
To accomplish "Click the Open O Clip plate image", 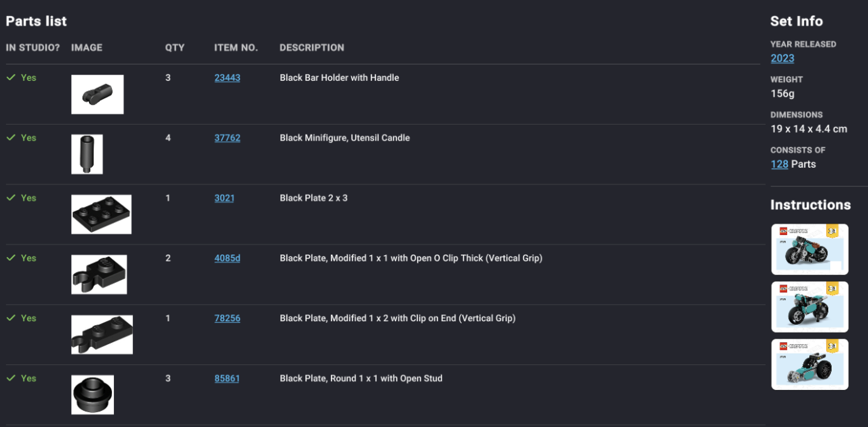I will click(x=99, y=274).
